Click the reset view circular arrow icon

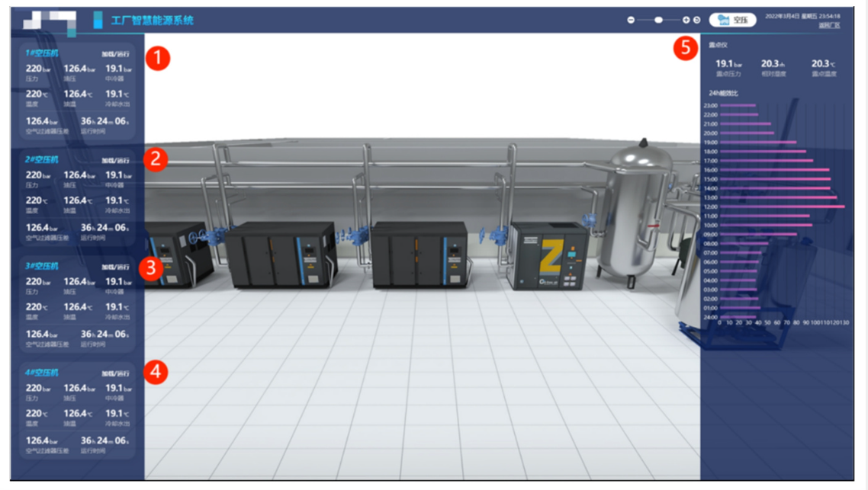(697, 20)
